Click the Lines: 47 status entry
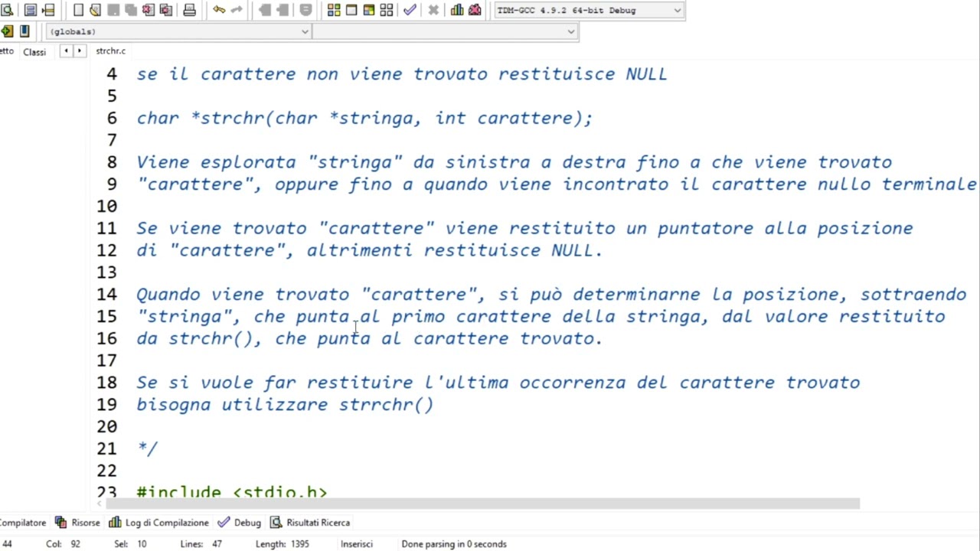The height and width of the screenshot is (551, 980). tap(201, 544)
